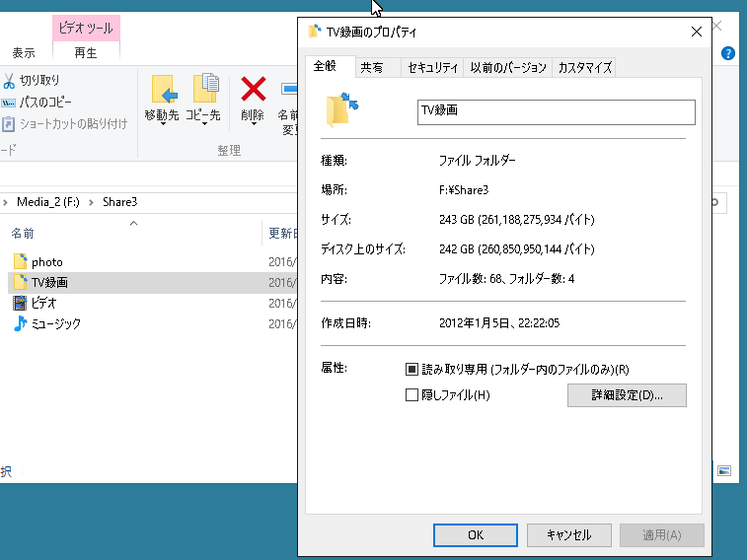Select the ビデオ video library icon
The image size is (747, 560).
[x=20, y=303]
